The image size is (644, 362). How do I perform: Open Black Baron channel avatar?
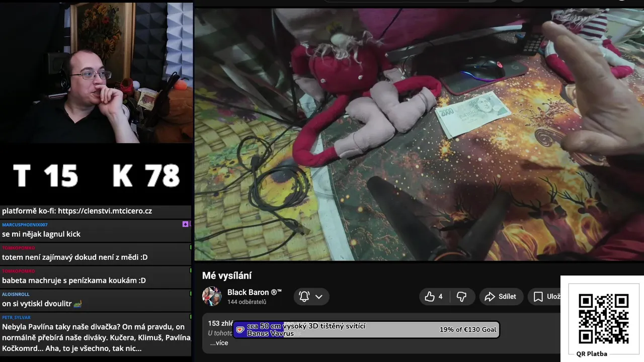click(212, 297)
